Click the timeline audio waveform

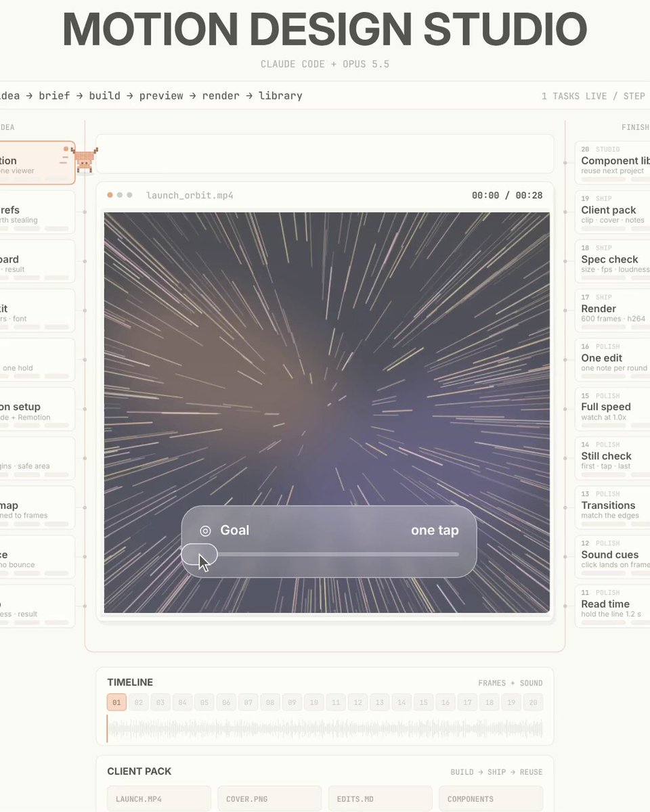(325, 729)
